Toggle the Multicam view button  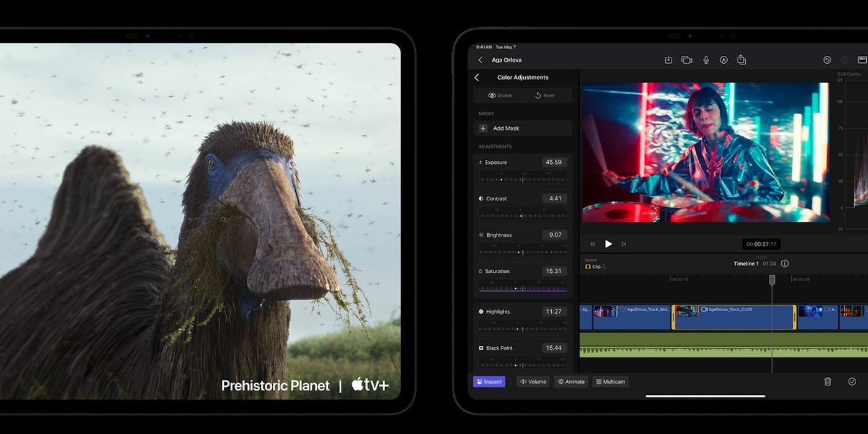pyautogui.click(x=610, y=382)
